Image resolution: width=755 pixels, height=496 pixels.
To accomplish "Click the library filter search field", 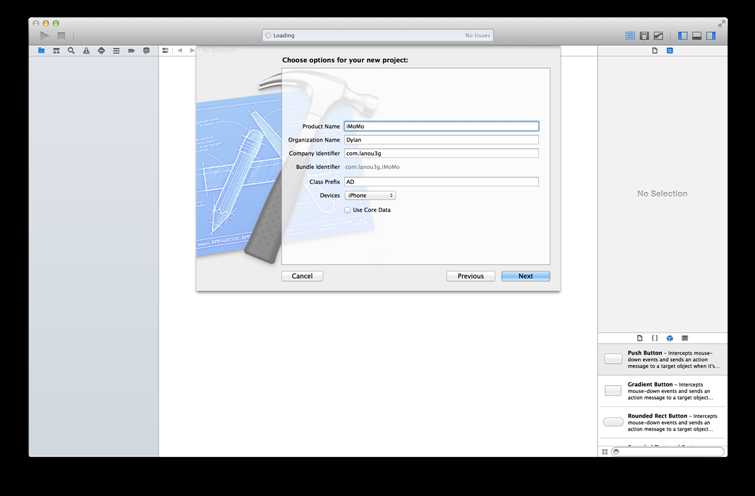I will (667, 452).
